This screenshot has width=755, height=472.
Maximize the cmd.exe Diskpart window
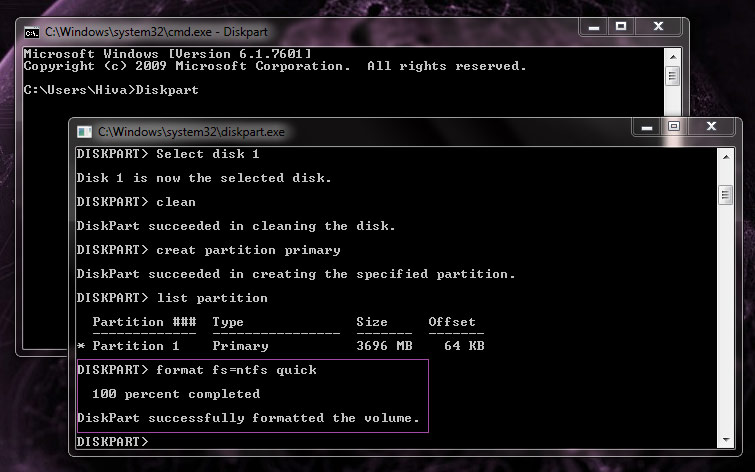619,29
